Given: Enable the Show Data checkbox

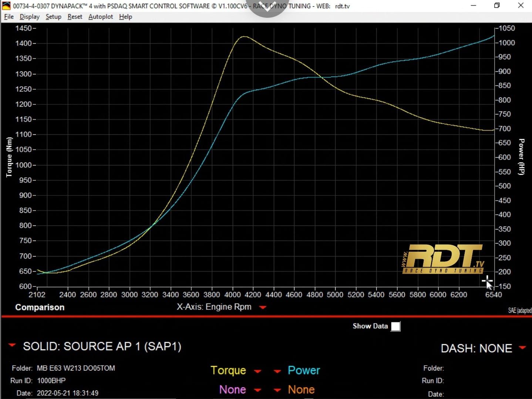Looking at the screenshot, I should tap(395, 326).
